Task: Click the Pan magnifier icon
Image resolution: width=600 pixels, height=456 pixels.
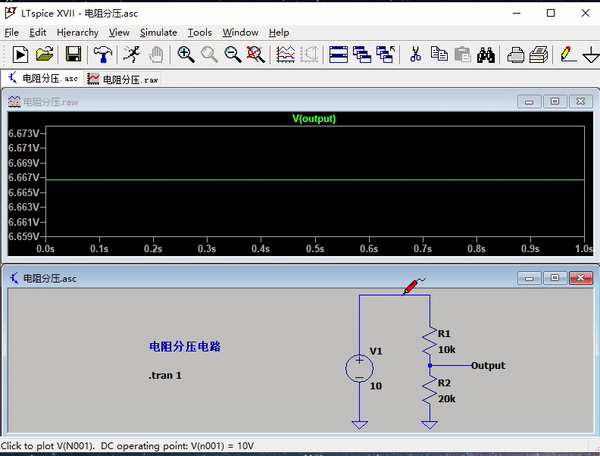Action: [209, 55]
